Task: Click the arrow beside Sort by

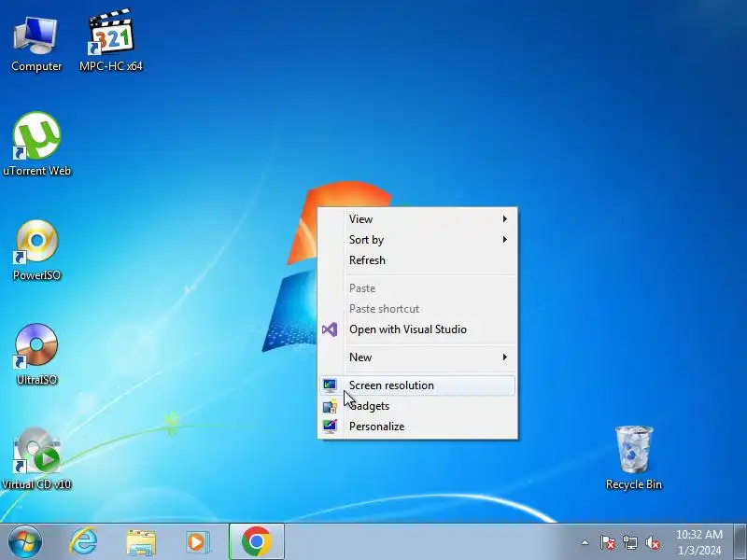Action: [x=505, y=240]
